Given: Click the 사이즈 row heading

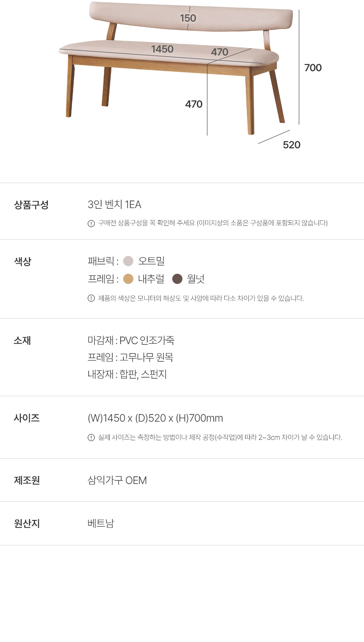Looking at the screenshot, I should tap(27, 418).
